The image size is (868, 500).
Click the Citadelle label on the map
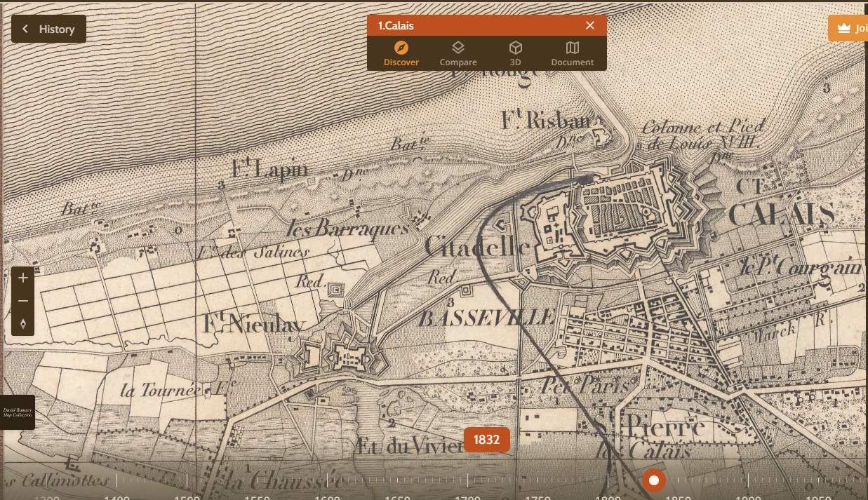pos(476,247)
